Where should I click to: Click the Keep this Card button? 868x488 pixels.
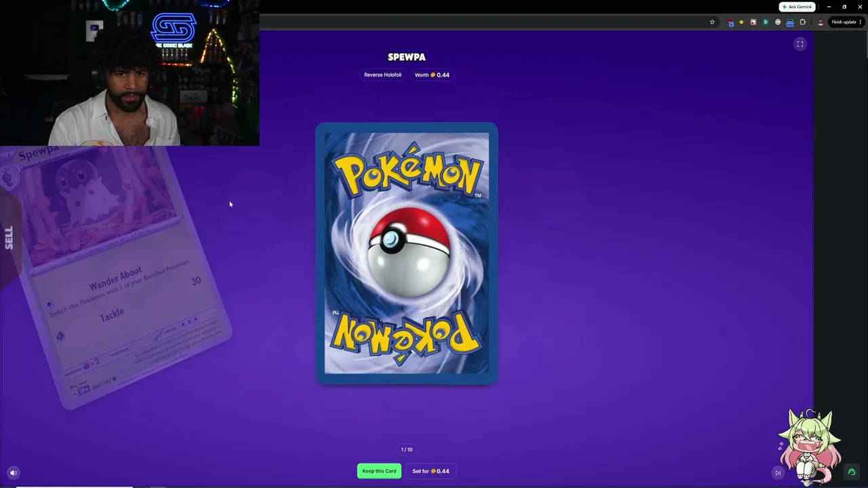379,471
